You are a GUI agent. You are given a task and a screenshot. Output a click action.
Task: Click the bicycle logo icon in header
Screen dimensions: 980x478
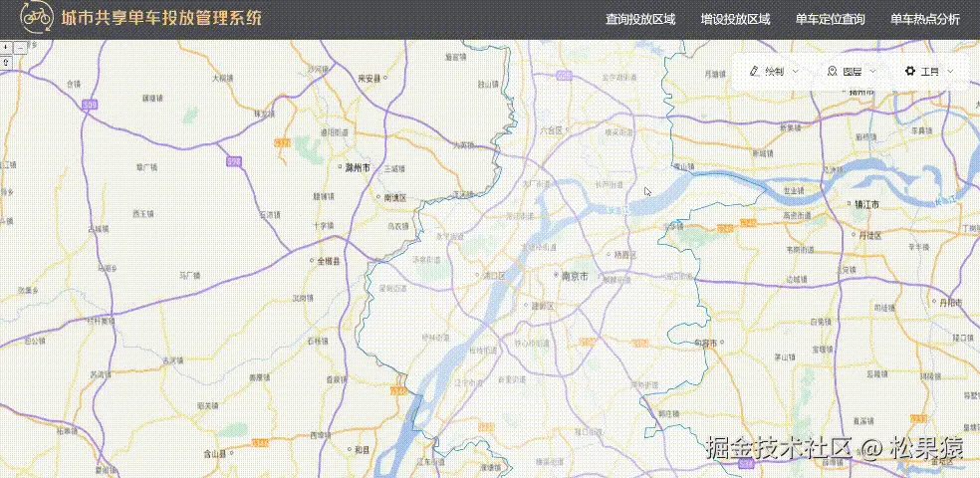point(36,18)
